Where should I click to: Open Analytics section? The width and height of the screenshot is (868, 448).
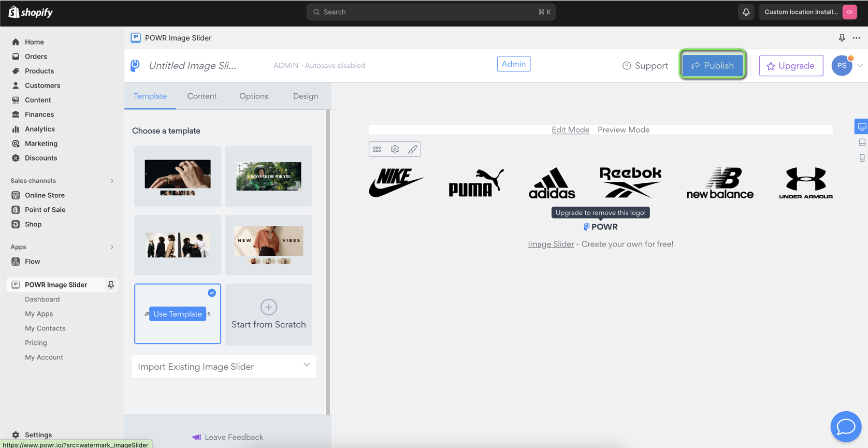[x=40, y=129]
